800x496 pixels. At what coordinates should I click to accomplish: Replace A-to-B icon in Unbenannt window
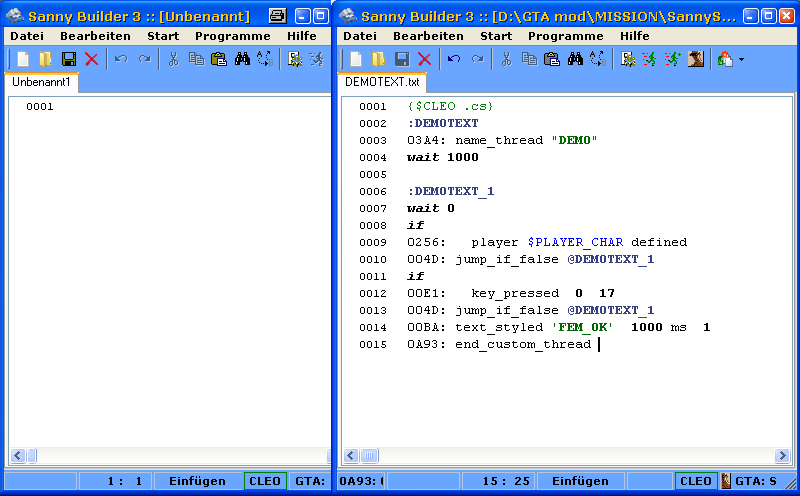265,59
